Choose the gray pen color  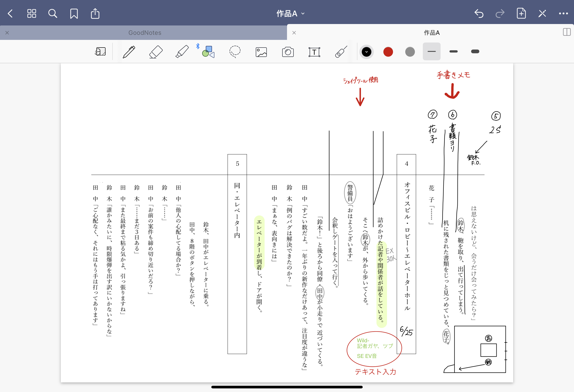(410, 52)
